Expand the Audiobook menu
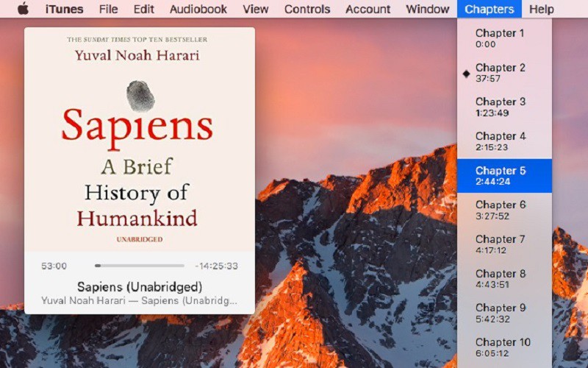The image size is (588, 368). 198,9
